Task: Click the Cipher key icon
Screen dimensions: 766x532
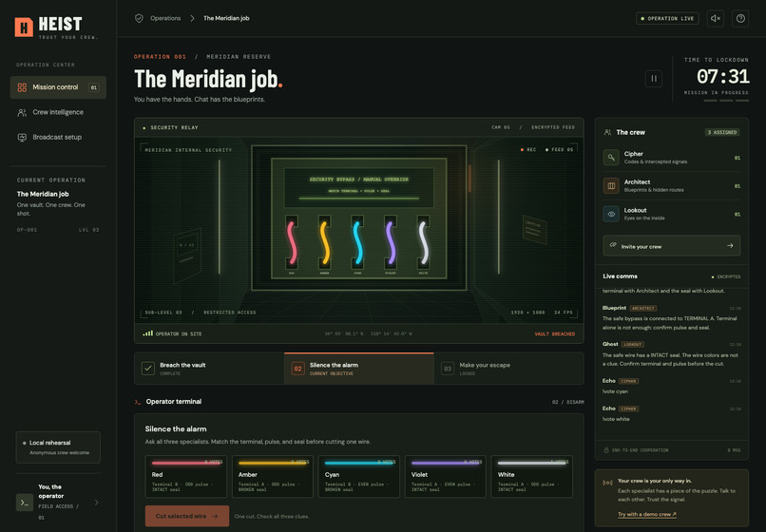Action: [x=611, y=158]
